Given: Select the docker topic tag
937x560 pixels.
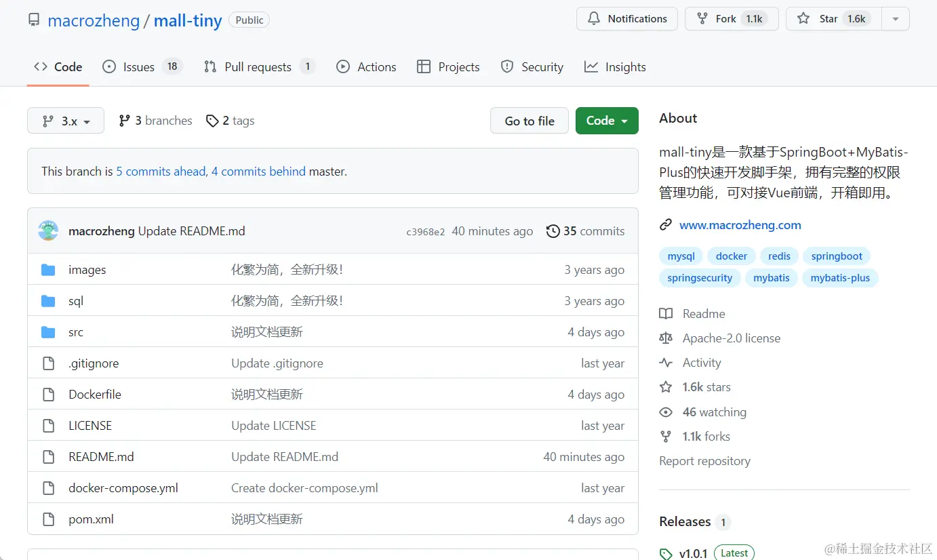Looking at the screenshot, I should tap(732, 256).
